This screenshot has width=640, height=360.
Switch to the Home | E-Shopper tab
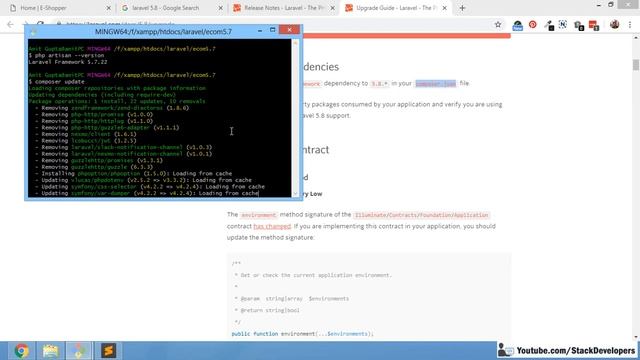pyautogui.click(x=59, y=8)
